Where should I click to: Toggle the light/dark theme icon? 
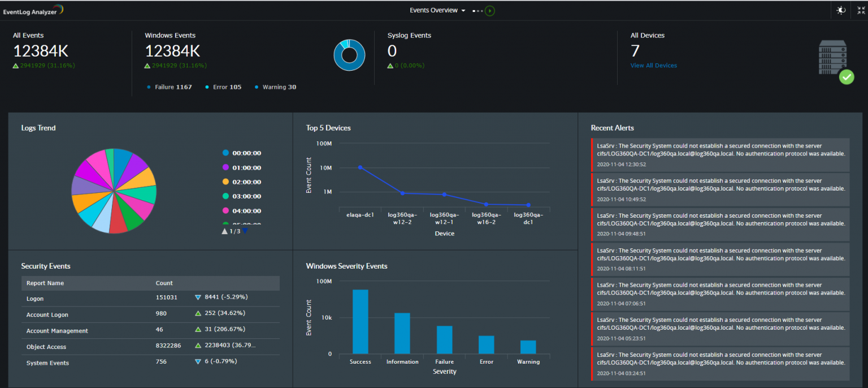pos(841,10)
